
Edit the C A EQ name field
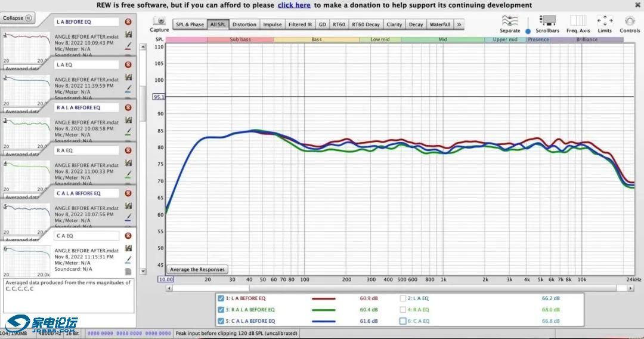(86, 236)
